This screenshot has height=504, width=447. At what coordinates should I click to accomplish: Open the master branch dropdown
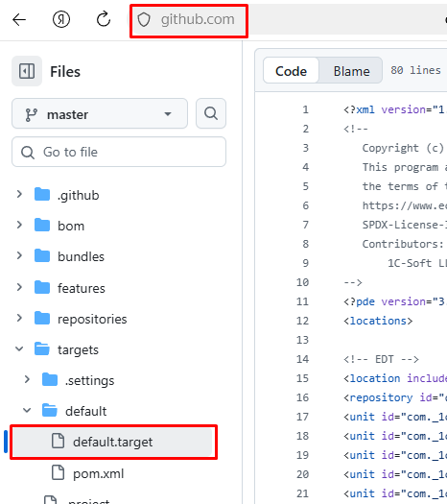coord(100,113)
